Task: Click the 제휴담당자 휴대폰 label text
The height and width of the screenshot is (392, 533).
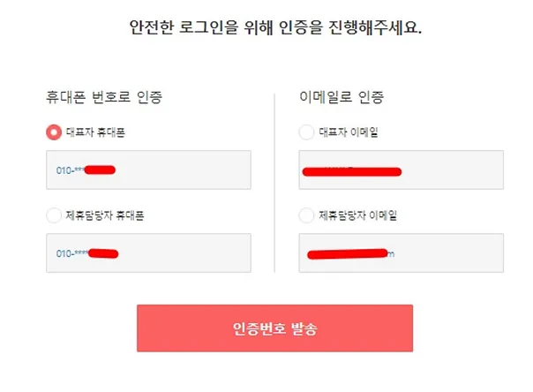Action: (105, 215)
